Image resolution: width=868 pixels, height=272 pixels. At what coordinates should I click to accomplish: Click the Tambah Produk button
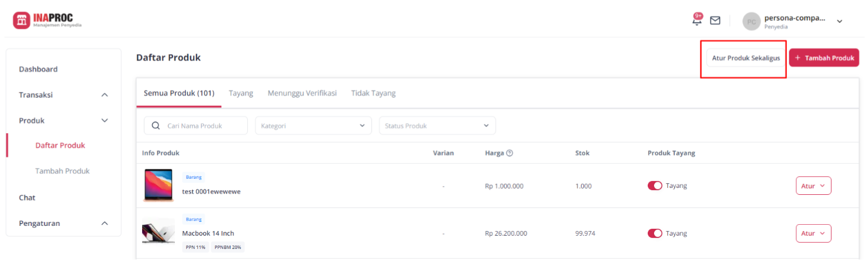[824, 58]
